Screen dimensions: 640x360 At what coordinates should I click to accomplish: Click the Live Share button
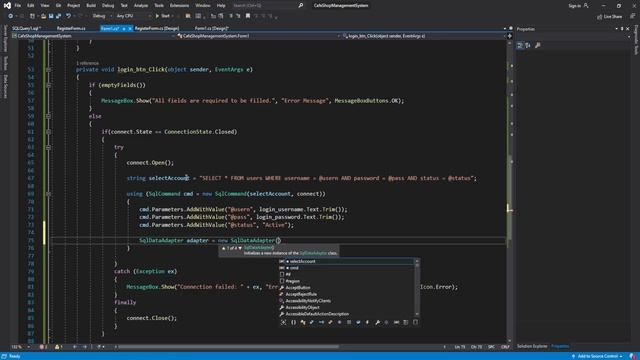pos(609,16)
